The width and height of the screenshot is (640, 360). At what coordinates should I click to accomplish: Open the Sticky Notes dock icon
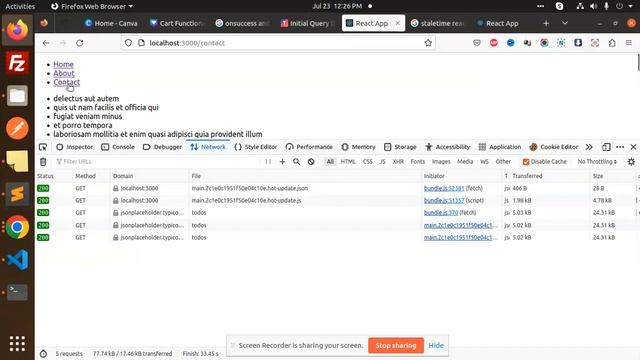tap(17, 161)
